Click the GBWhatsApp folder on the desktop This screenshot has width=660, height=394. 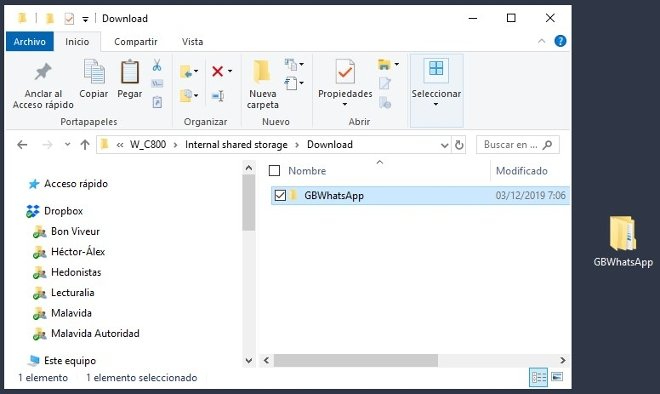[x=623, y=241]
